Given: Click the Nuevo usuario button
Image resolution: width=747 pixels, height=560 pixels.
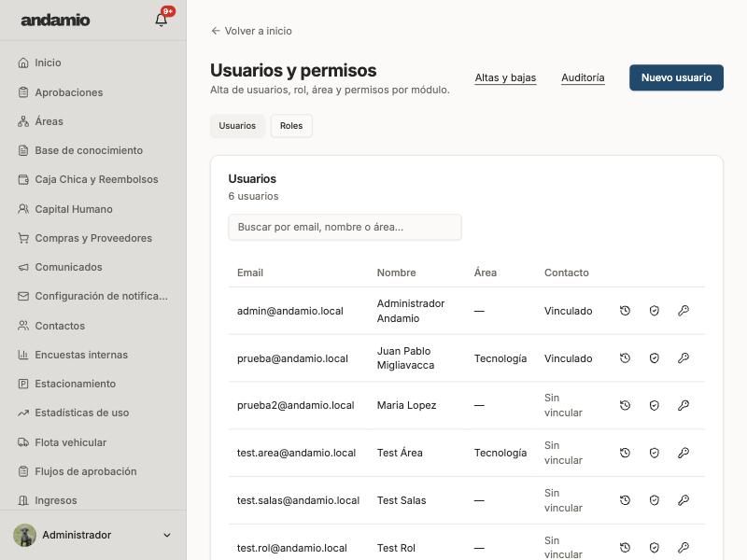Looking at the screenshot, I should pyautogui.click(x=676, y=77).
